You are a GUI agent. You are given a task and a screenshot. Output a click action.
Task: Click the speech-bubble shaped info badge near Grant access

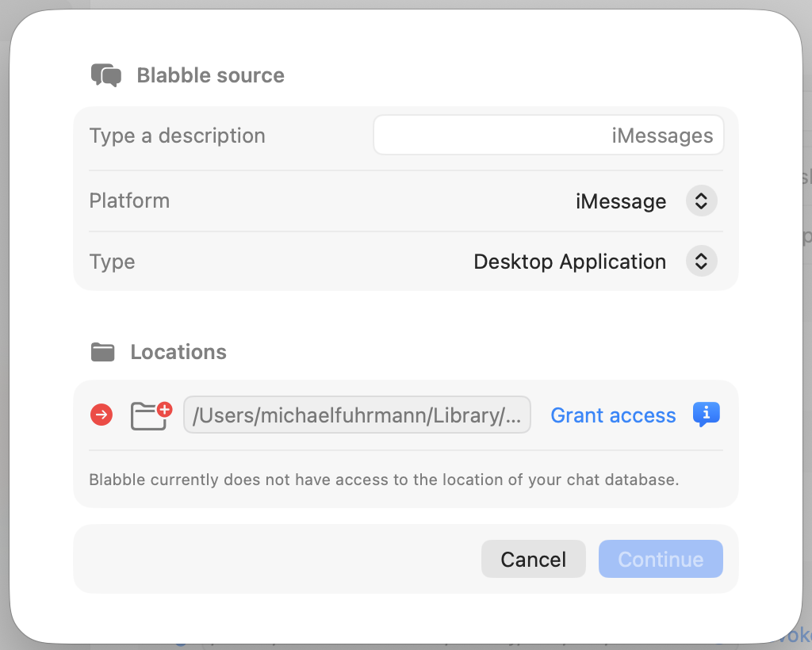pyautogui.click(x=706, y=414)
